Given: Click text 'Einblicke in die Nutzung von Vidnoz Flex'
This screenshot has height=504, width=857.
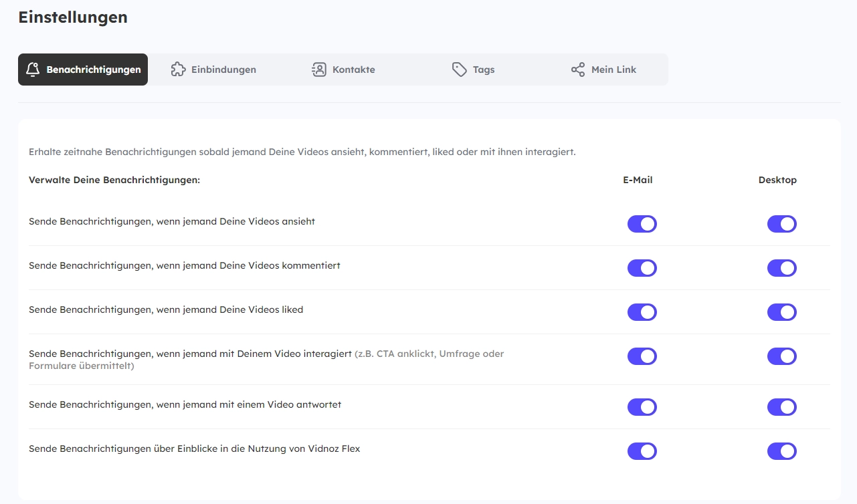Looking at the screenshot, I should pos(268,449).
